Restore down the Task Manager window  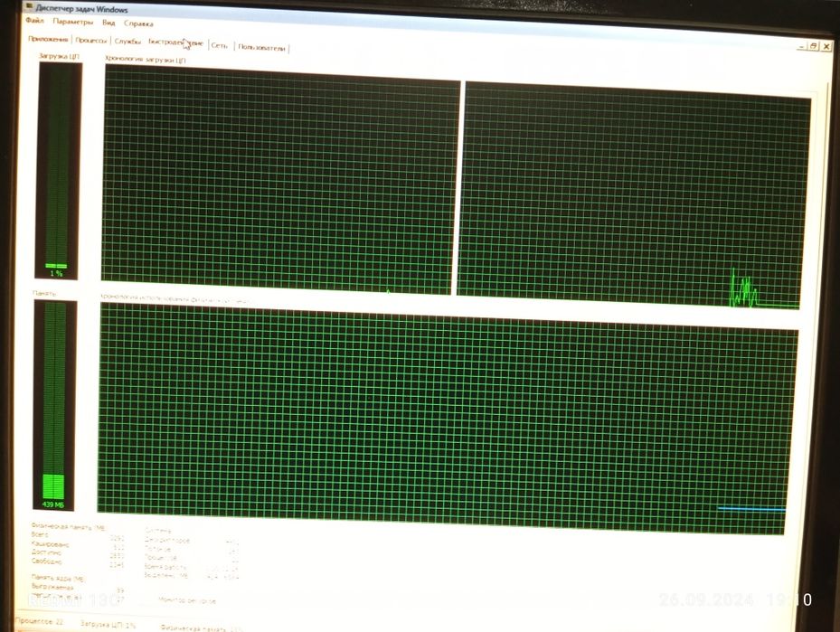pos(813,46)
